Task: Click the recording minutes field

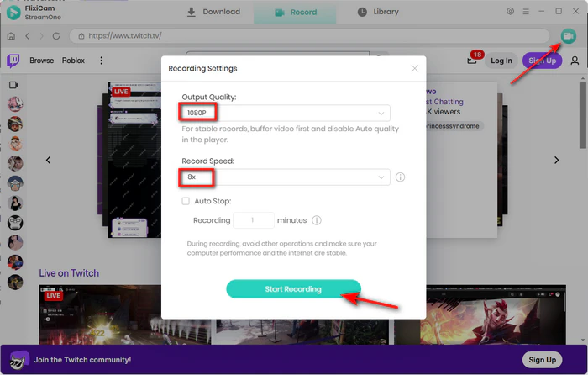Action: 253,220
